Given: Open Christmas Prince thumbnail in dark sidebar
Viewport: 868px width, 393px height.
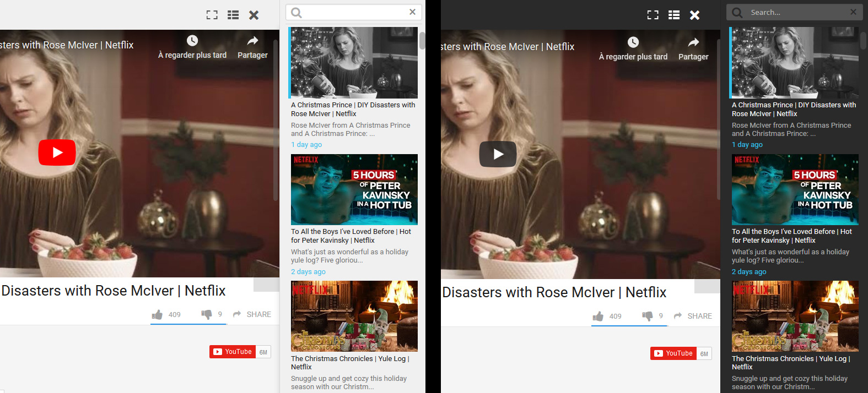Looking at the screenshot, I should pyautogui.click(x=795, y=63).
